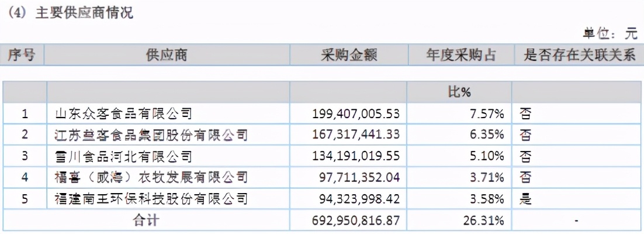
Task: Click 否 in the 雪川食品河北 row
Action: (525, 156)
